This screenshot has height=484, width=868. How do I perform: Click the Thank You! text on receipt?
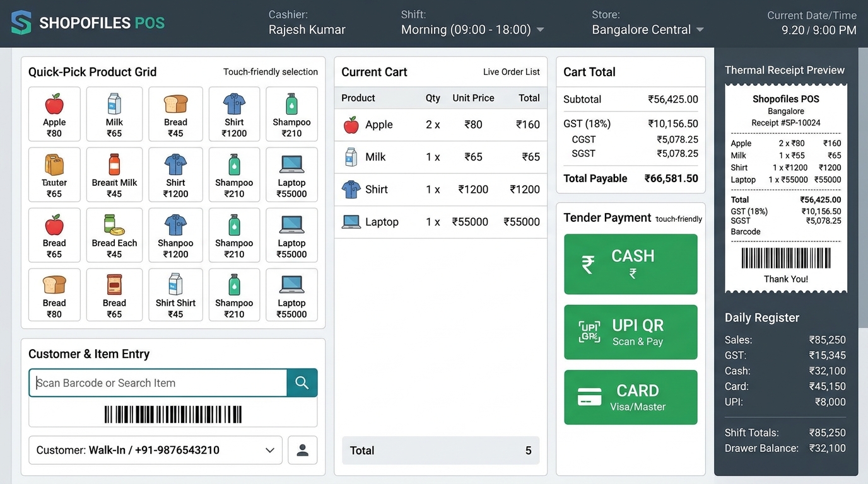point(786,279)
